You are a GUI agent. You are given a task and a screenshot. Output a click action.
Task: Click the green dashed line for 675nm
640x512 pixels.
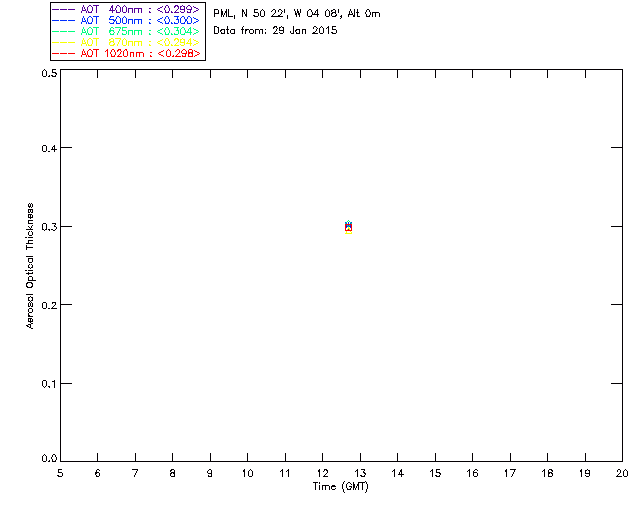point(64,31)
